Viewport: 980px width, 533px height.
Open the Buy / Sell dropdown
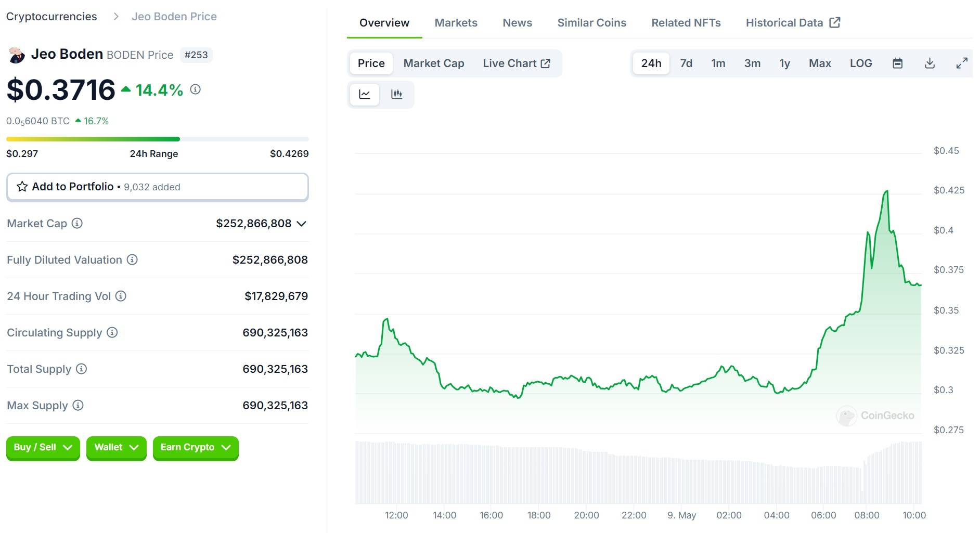coord(43,448)
